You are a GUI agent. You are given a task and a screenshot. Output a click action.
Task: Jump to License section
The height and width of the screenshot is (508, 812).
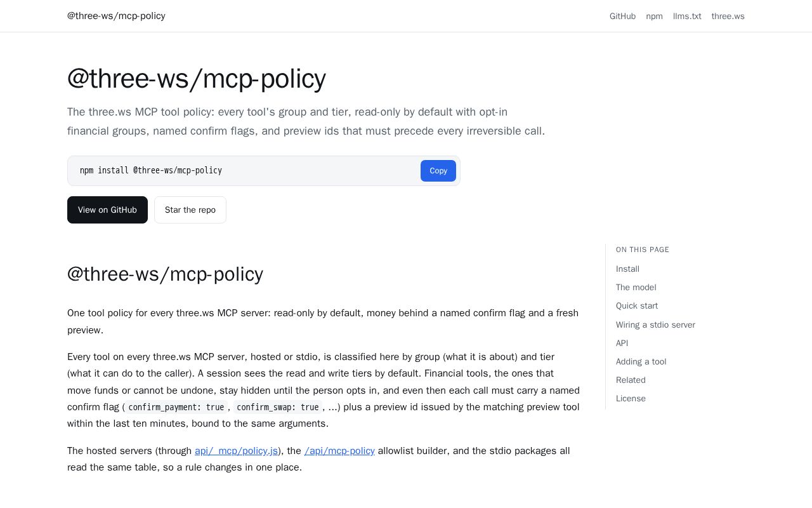click(x=631, y=399)
